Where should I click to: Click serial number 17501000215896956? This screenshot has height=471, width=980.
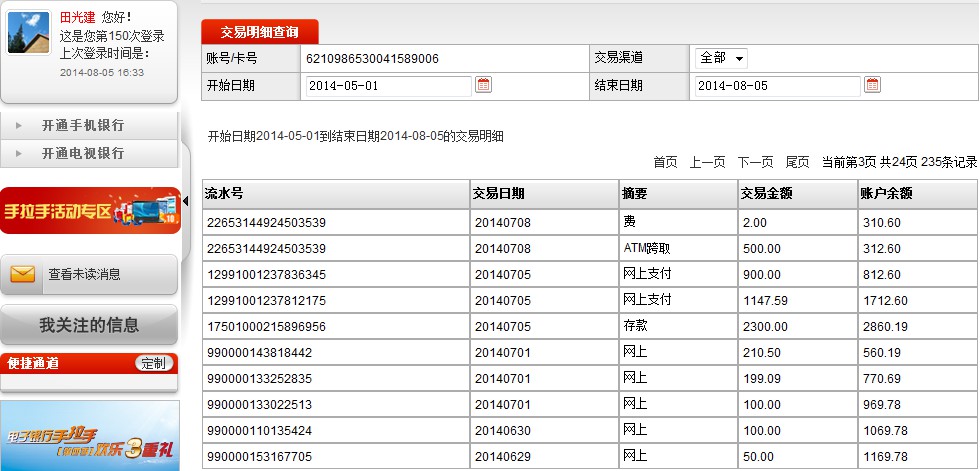(x=266, y=327)
